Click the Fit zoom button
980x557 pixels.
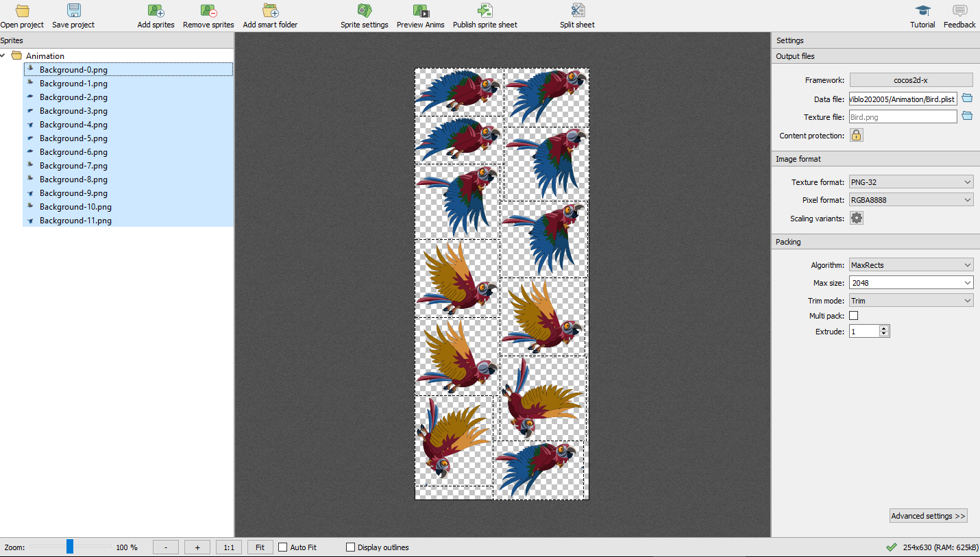pyautogui.click(x=260, y=547)
